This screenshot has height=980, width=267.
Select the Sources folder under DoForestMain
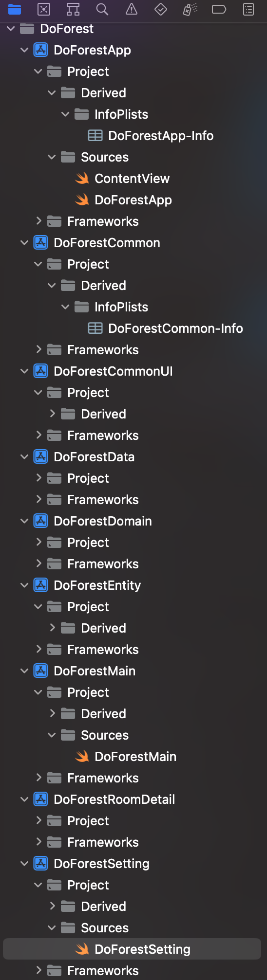(x=133, y=735)
